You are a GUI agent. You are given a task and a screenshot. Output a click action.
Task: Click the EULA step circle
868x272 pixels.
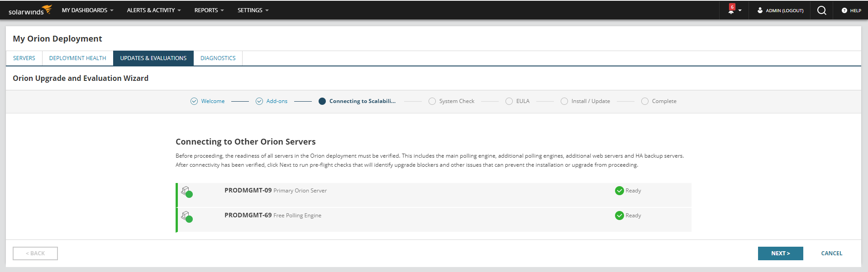click(x=509, y=101)
